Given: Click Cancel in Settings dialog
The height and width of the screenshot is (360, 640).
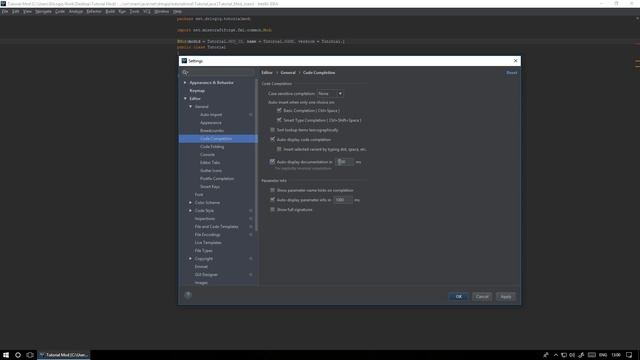Looking at the screenshot, I should [x=482, y=297].
